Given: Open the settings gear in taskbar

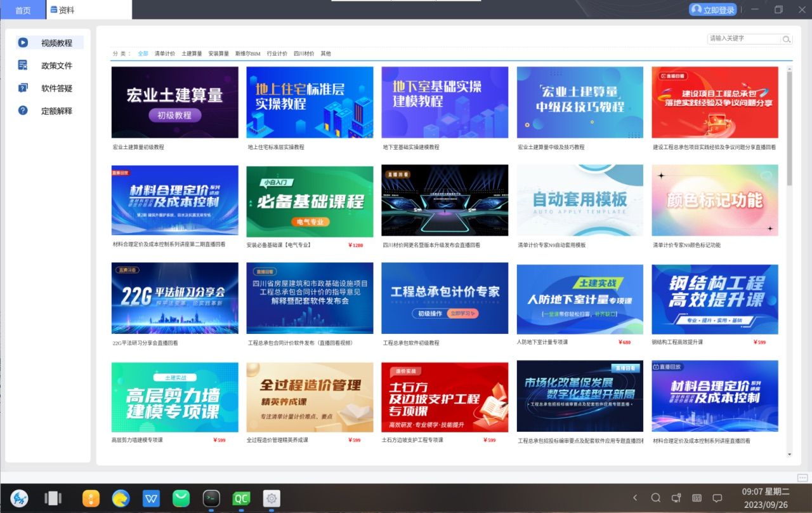Looking at the screenshot, I should tap(272, 498).
